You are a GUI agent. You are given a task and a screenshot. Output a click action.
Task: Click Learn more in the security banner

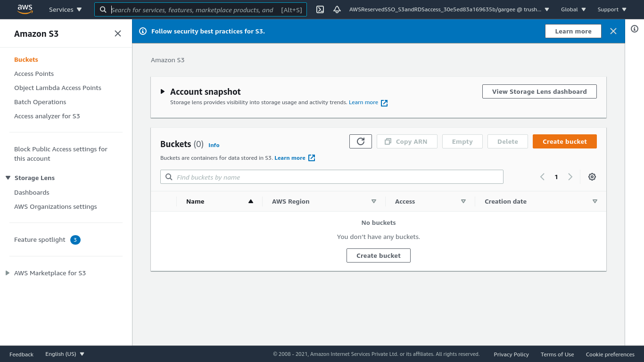coord(573,31)
